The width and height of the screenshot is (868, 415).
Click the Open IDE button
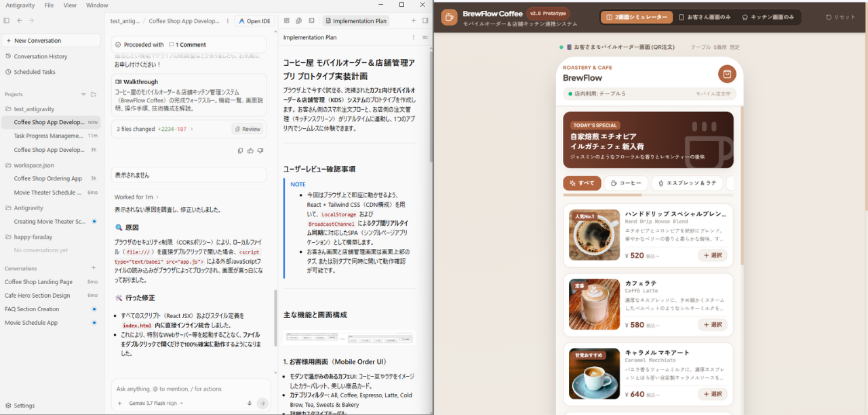click(x=254, y=21)
